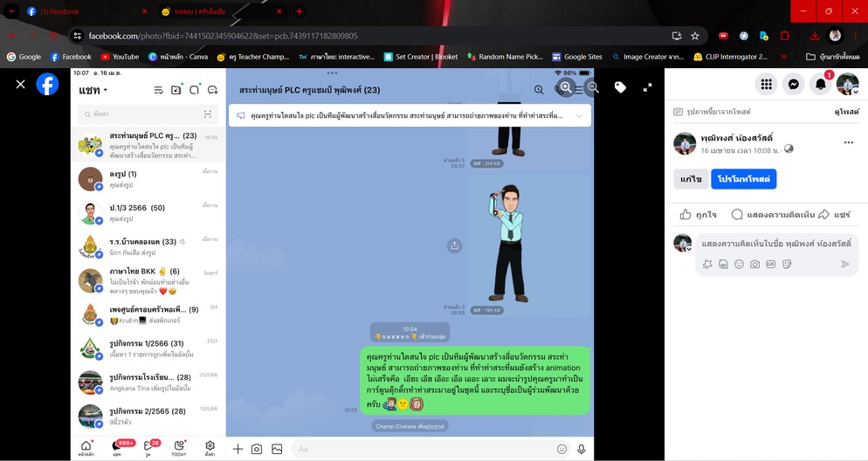Screen dimensions: 868x461
Task: Go to Facebook home via logo
Action: point(48,84)
